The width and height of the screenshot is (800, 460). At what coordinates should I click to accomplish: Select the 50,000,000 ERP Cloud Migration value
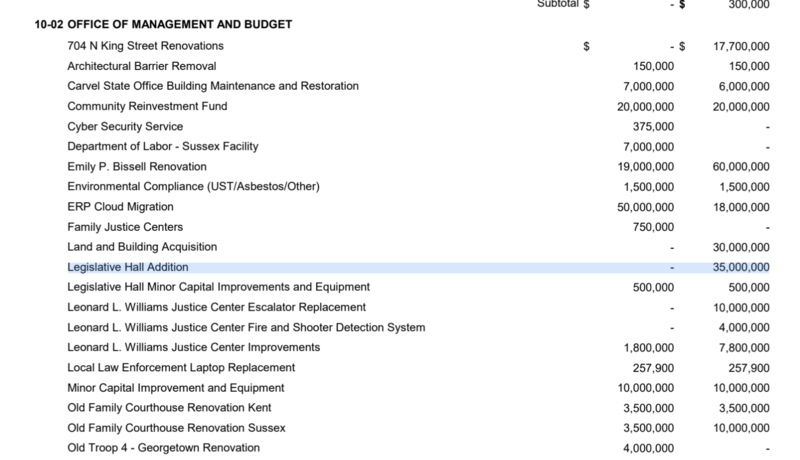645,207
